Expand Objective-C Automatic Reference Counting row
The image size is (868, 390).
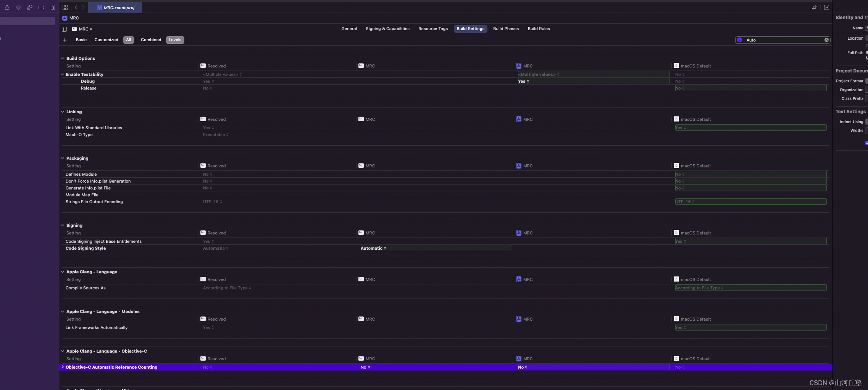63,367
